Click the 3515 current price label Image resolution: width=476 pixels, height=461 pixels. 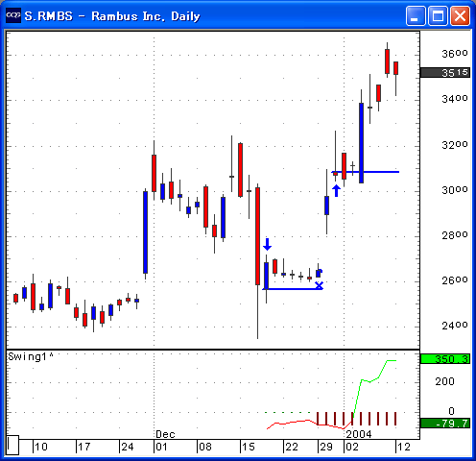point(445,73)
